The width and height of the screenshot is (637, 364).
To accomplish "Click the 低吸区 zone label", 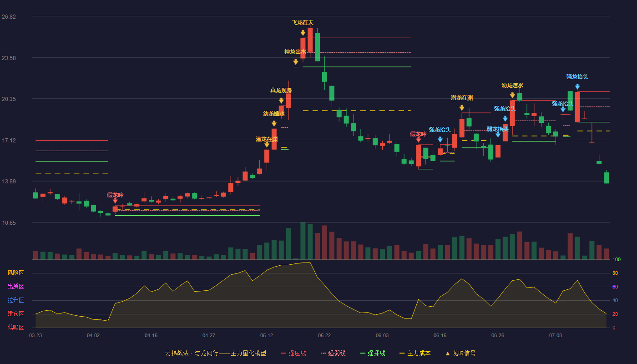I will click(16, 327).
